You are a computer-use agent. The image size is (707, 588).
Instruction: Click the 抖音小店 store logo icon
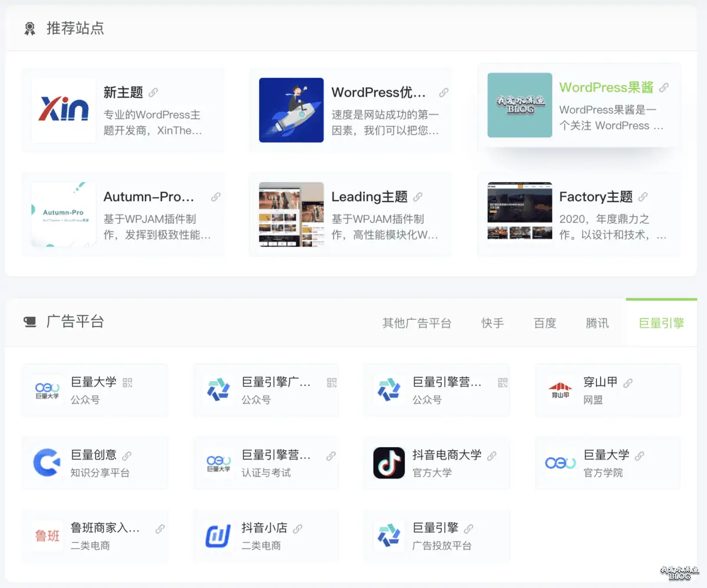click(218, 536)
